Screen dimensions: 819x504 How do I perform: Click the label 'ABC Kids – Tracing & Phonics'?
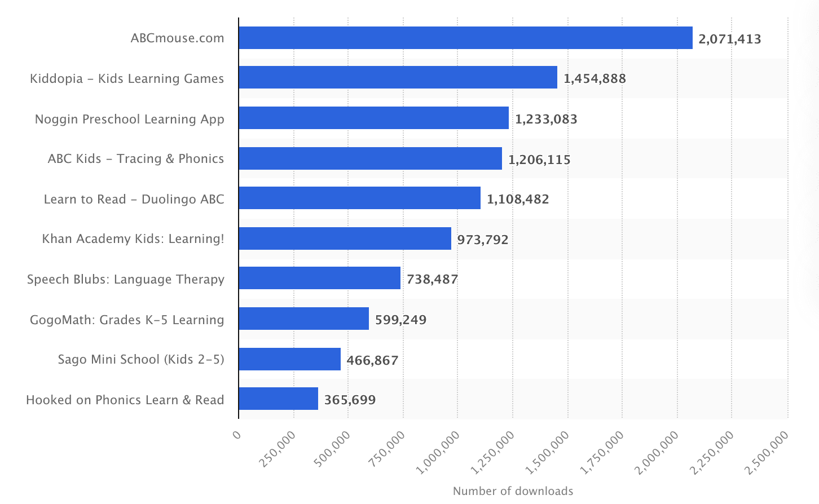[136, 159]
